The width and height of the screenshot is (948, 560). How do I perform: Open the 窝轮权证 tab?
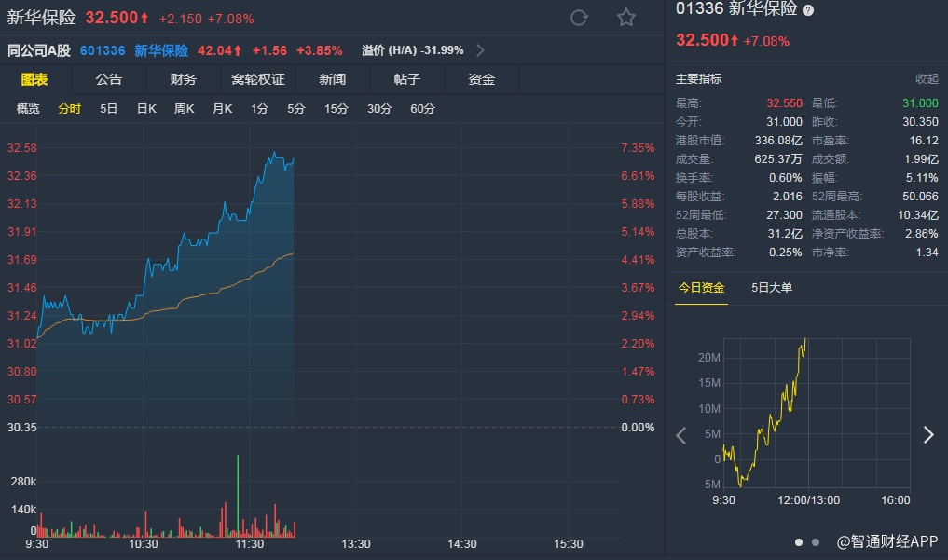pos(258,79)
